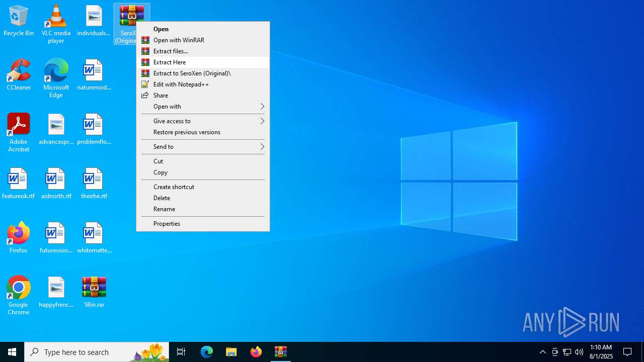Viewport: 644px width, 362px height.
Task: Choose Cut in the context menu
Action: (203, 161)
